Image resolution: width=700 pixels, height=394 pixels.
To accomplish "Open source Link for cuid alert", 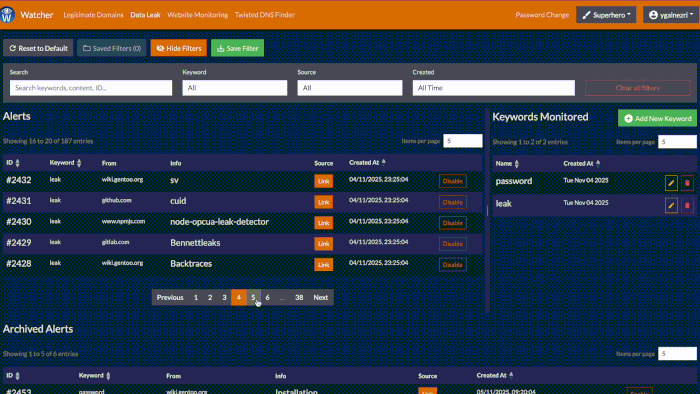I will point(324,202).
